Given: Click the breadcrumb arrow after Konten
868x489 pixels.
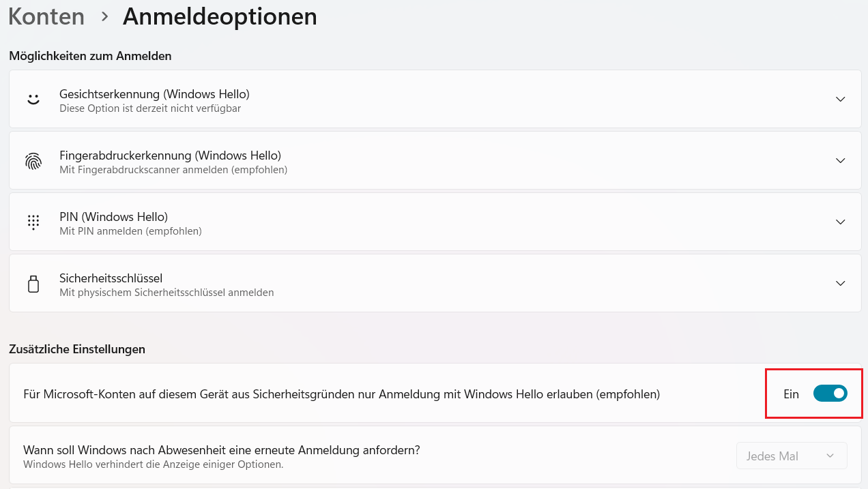Looking at the screenshot, I should pyautogui.click(x=104, y=16).
